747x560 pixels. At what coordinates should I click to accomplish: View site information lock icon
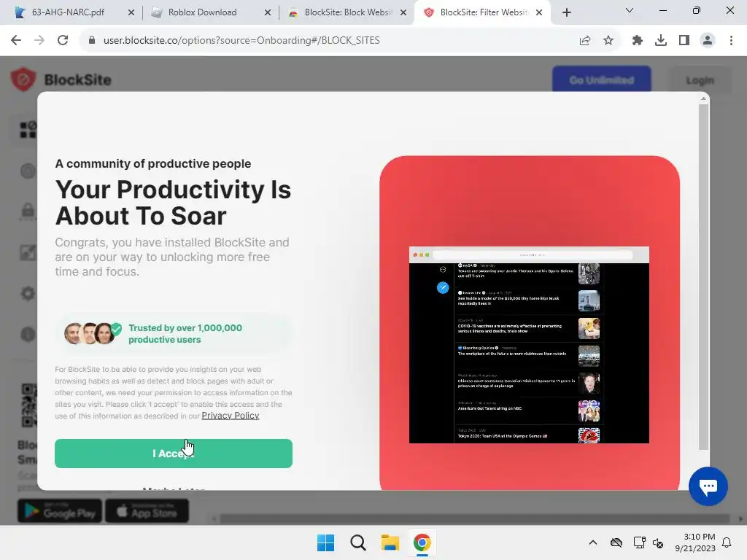[x=92, y=41]
